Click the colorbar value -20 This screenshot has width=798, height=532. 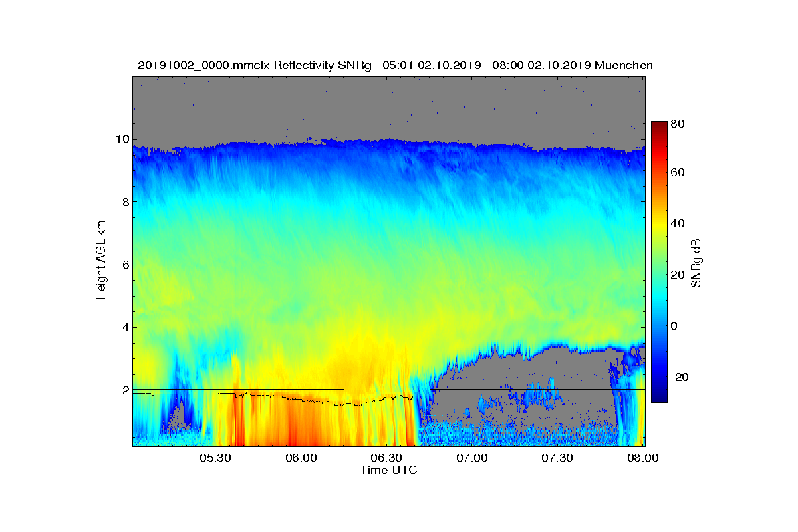point(680,377)
